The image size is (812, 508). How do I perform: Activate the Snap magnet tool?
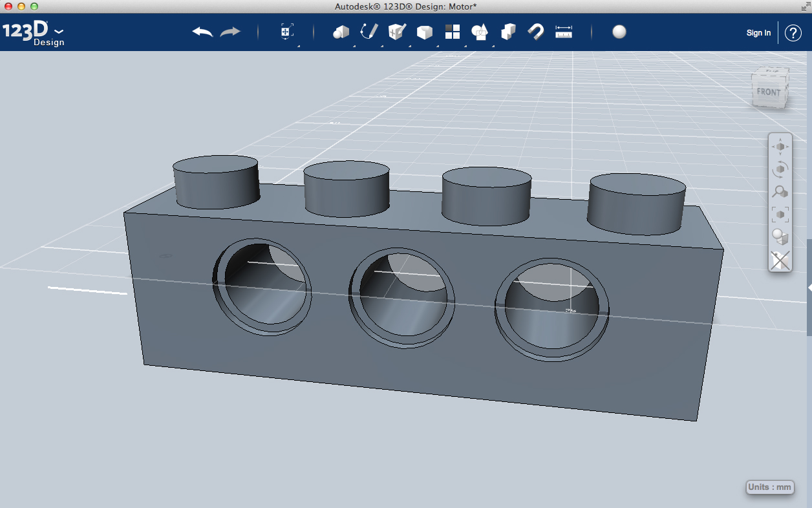[535, 31]
